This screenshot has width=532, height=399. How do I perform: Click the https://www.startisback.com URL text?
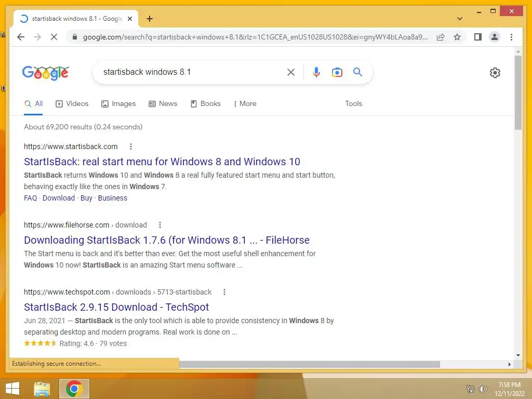tap(71, 147)
